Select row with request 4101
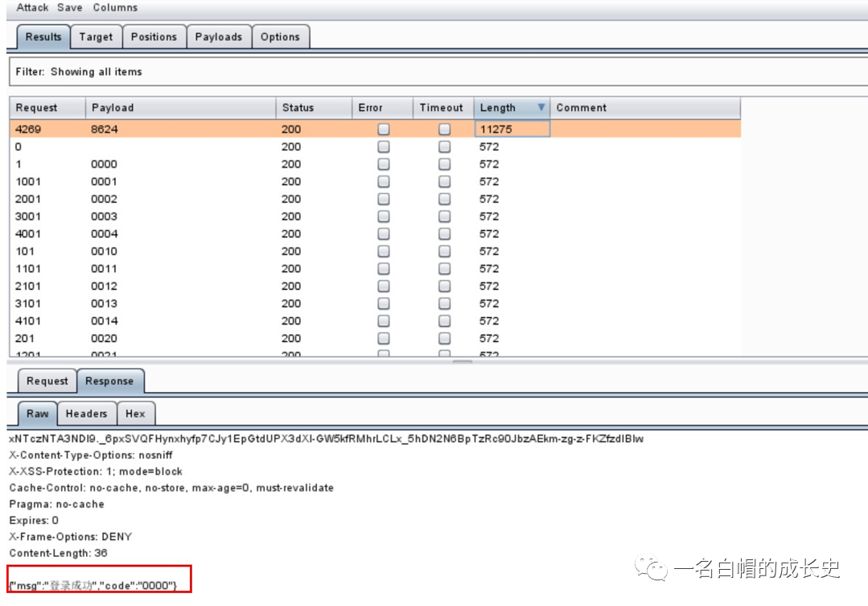 (x=375, y=321)
